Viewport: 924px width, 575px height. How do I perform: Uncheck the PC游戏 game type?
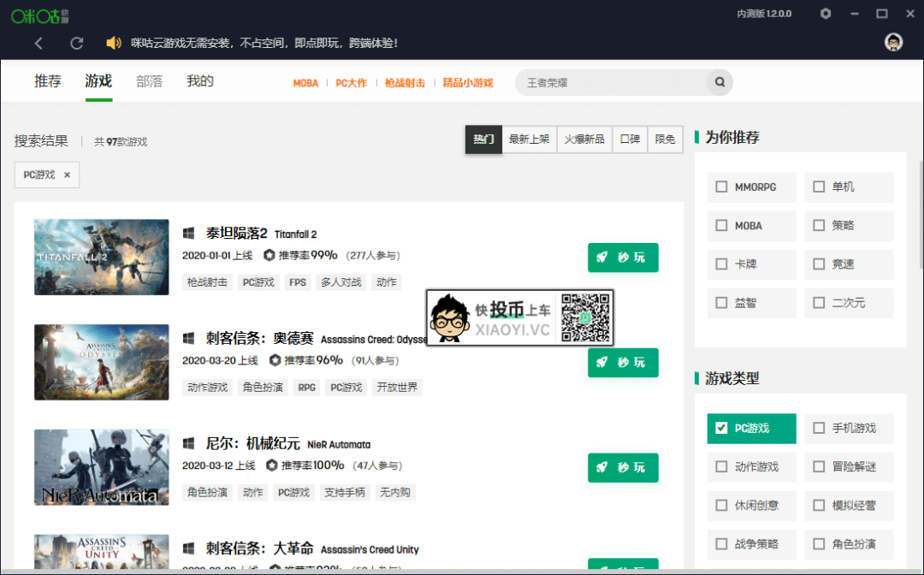(721, 429)
